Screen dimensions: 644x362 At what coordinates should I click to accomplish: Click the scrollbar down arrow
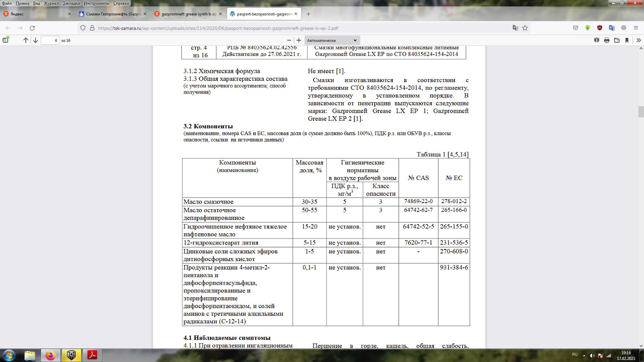[641, 346]
